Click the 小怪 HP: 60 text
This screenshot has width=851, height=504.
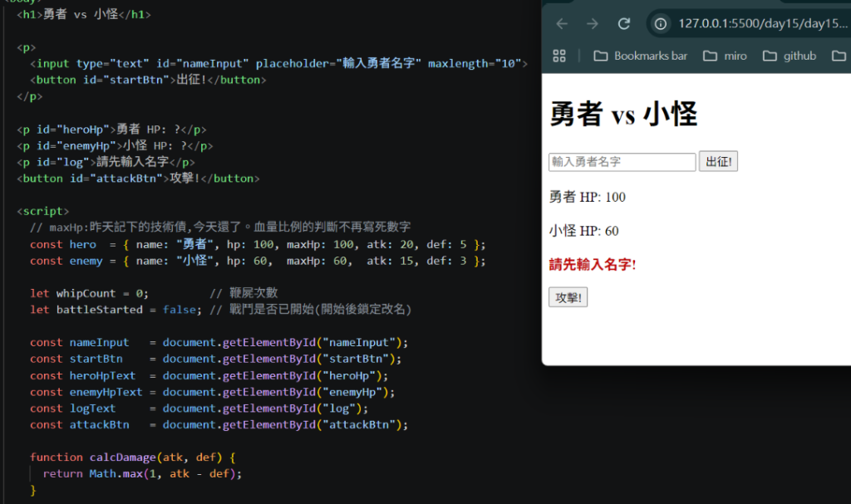[584, 231]
